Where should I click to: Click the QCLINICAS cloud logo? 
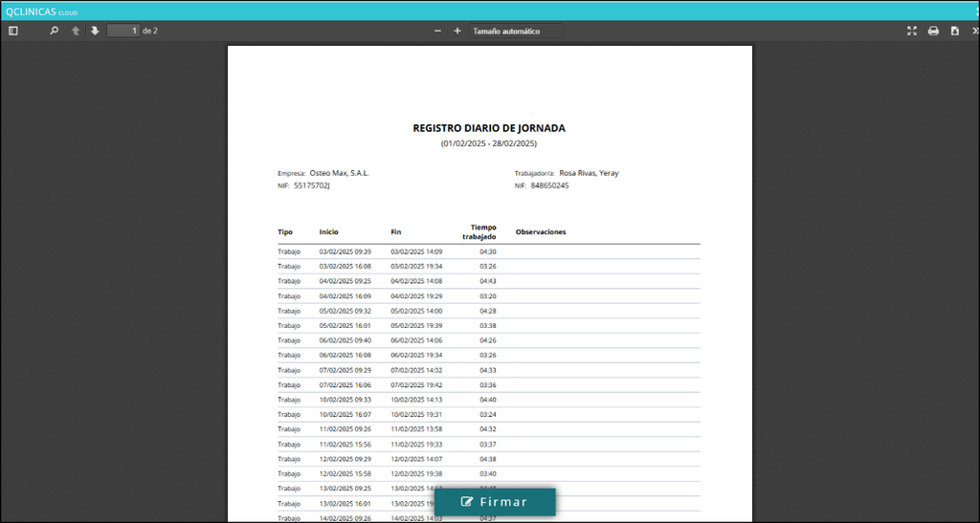click(x=42, y=11)
